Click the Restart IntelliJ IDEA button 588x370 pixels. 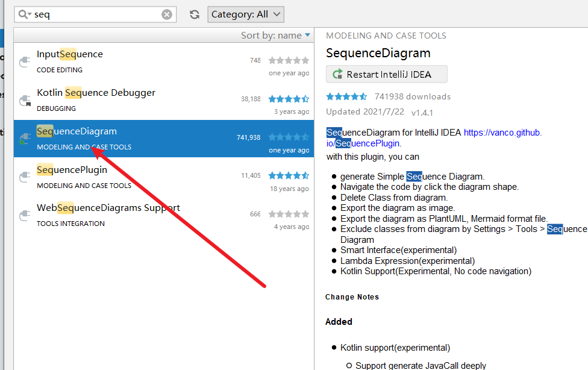(387, 75)
